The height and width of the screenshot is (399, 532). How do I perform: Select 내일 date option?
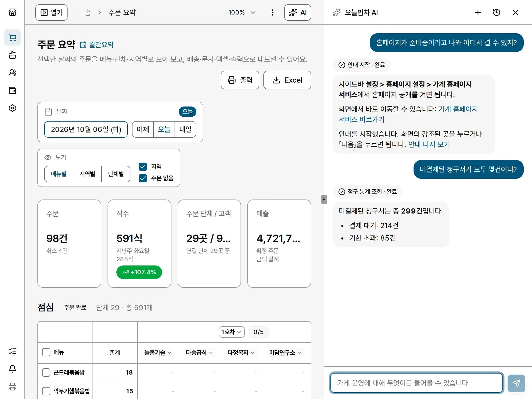185,129
